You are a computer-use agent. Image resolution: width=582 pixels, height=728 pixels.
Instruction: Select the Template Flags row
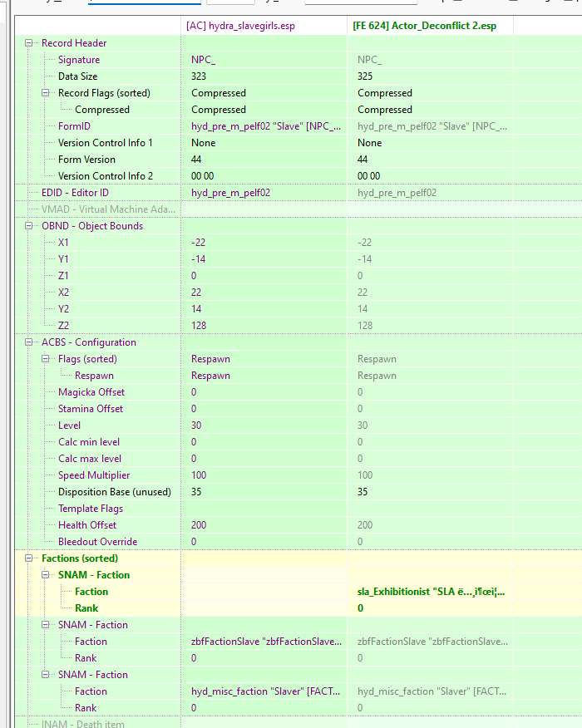[91, 509]
